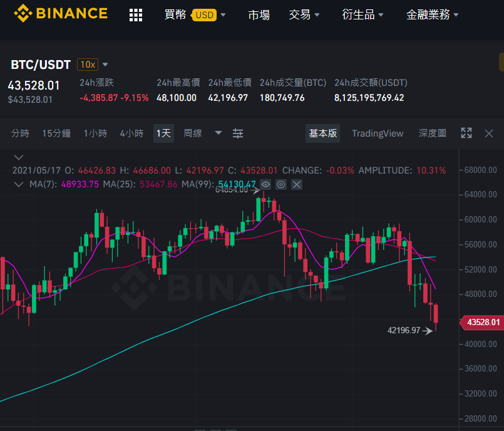
Task: Open the 金融業務 menu
Action: click(x=432, y=15)
